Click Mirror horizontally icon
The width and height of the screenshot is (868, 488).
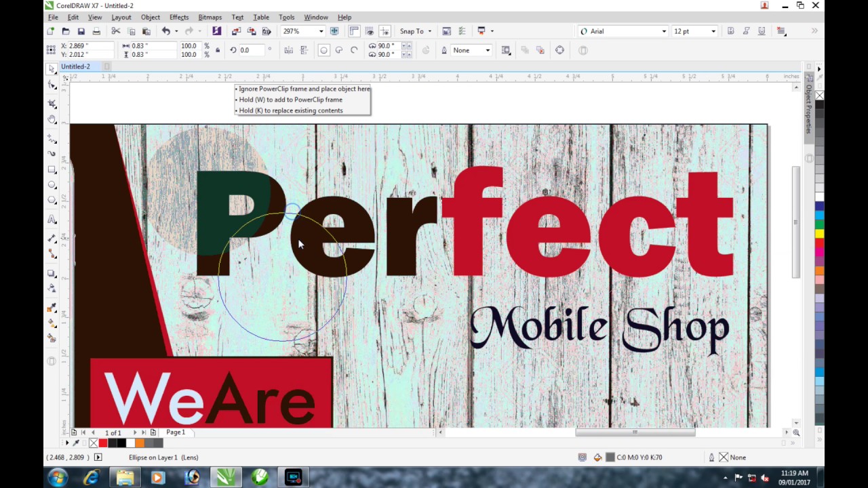pos(289,50)
